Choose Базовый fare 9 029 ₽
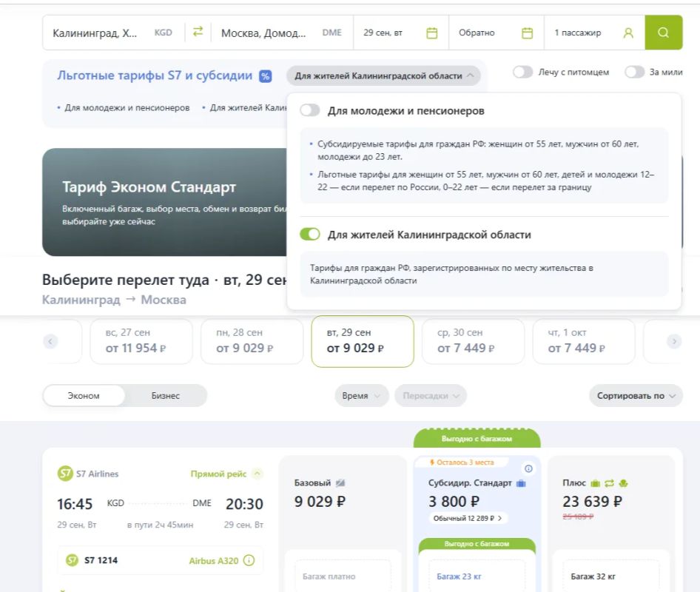700x592 pixels. [x=320, y=502]
